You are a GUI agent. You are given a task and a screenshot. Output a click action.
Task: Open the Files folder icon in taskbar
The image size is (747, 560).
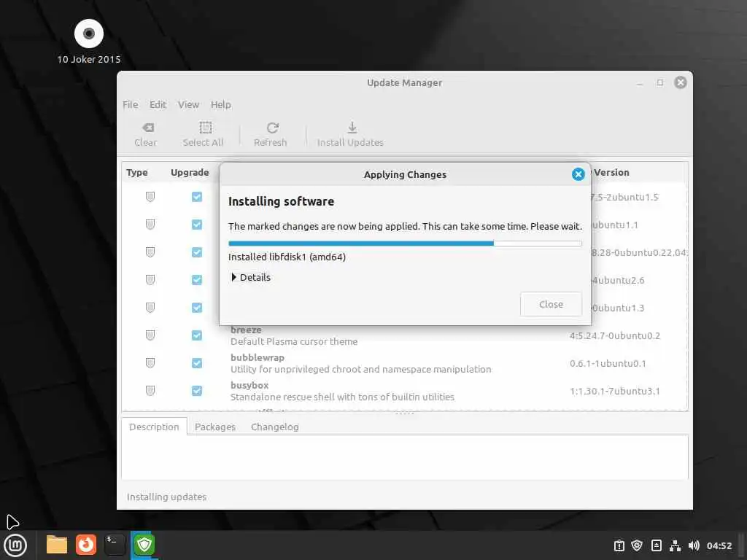pyautogui.click(x=57, y=545)
